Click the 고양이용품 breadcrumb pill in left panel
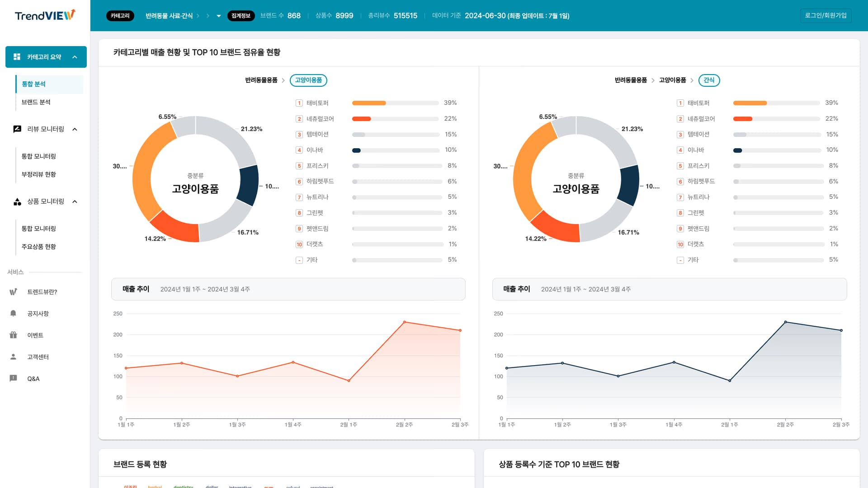868x488 pixels. (308, 80)
